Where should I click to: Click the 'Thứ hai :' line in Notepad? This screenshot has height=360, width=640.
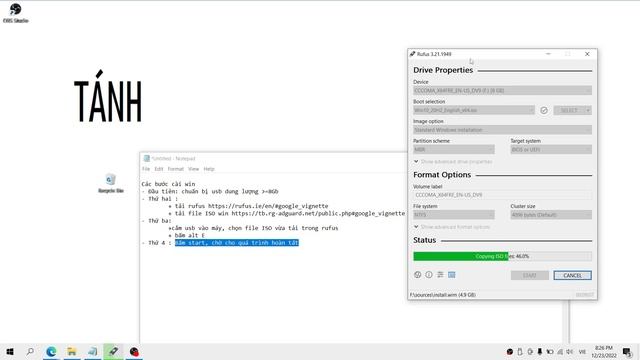coord(160,199)
